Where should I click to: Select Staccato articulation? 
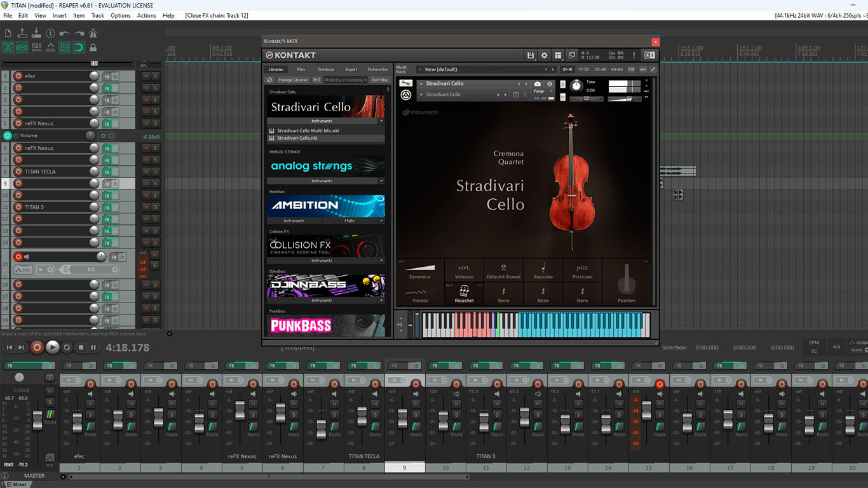click(543, 270)
